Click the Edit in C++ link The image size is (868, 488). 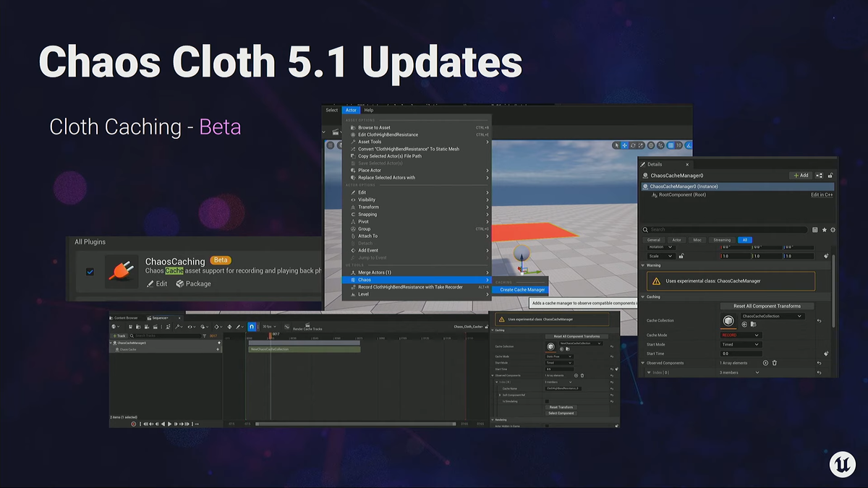tap(822, 194)
